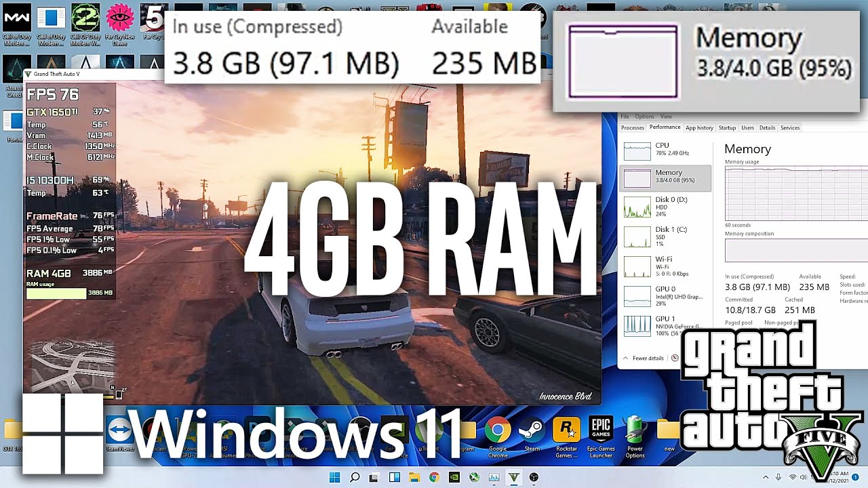Open Task View on the taskbar

[x=374, y=477]
